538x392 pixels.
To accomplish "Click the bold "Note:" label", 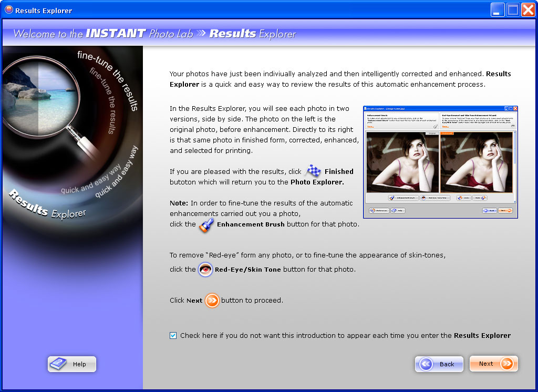I will [179, 203].
